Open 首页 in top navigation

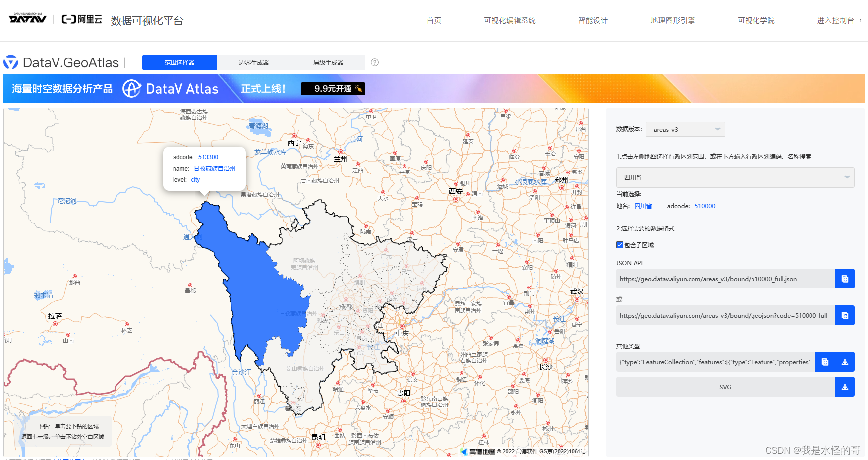(x=434, y=20)
